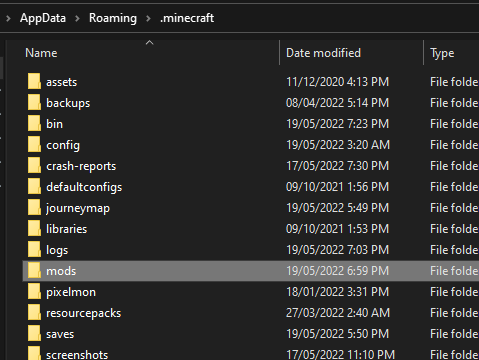Viewport: 479px width, 360px height.
Task: Select the libraries folder name
Action: point(66,229)
